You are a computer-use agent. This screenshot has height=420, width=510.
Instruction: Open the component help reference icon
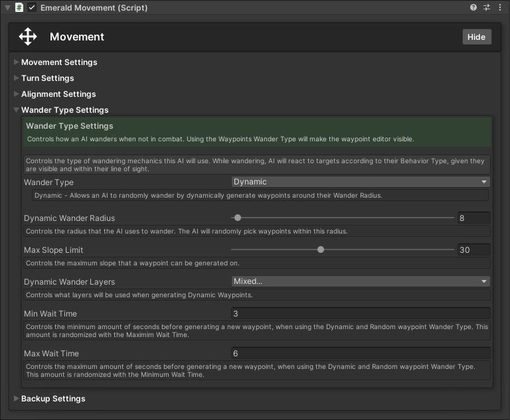(473, 7)
